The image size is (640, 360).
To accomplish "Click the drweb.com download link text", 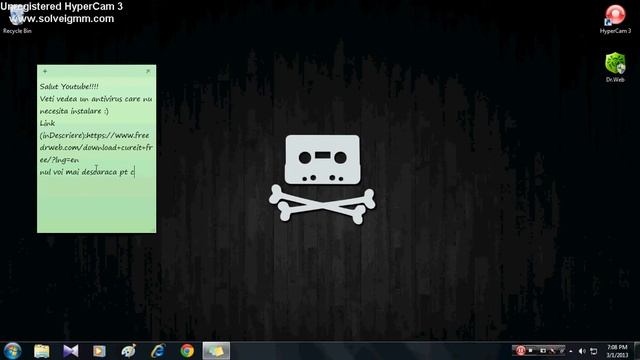I will [x=96, y=147].
